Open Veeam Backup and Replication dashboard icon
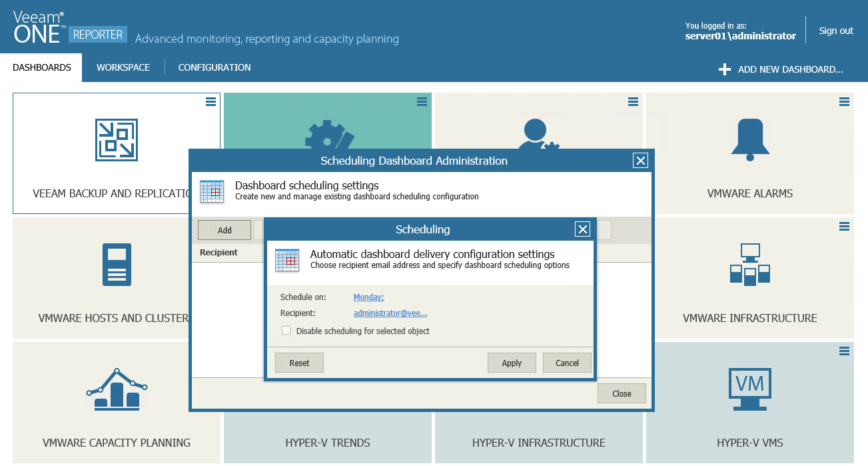This screenshot has height=466, width=868. click(x=117, y=140)
